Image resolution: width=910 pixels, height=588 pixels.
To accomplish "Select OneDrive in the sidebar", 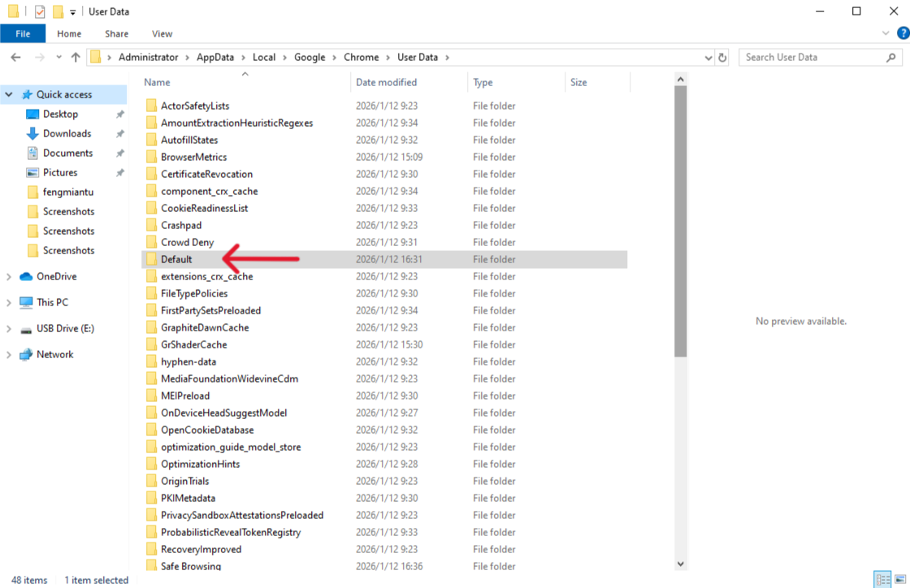I will pyautogui.click(x=54, y=276).
